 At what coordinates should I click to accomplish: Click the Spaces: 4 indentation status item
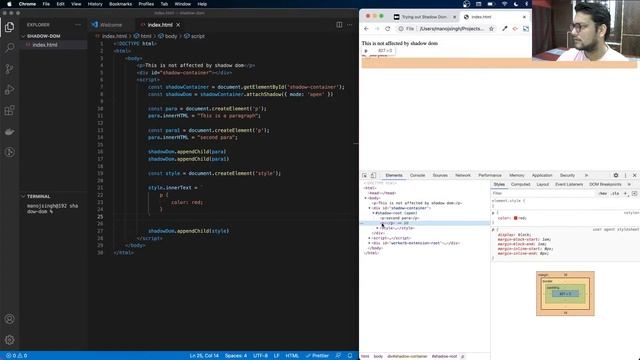[x=236, y=356]
